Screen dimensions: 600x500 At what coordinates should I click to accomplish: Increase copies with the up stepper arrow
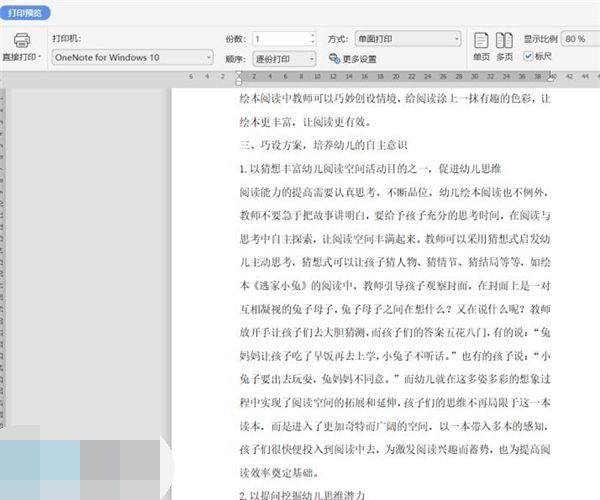pyautogui.click(x=313, y=35)
